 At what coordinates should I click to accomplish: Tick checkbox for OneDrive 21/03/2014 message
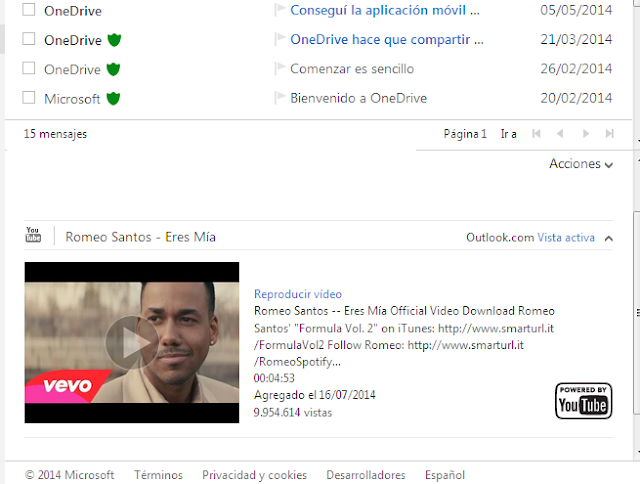(29, 39)
